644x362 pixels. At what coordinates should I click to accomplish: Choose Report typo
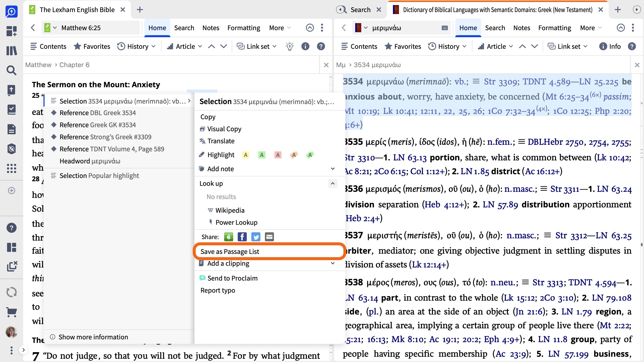[x=218, y=290]
